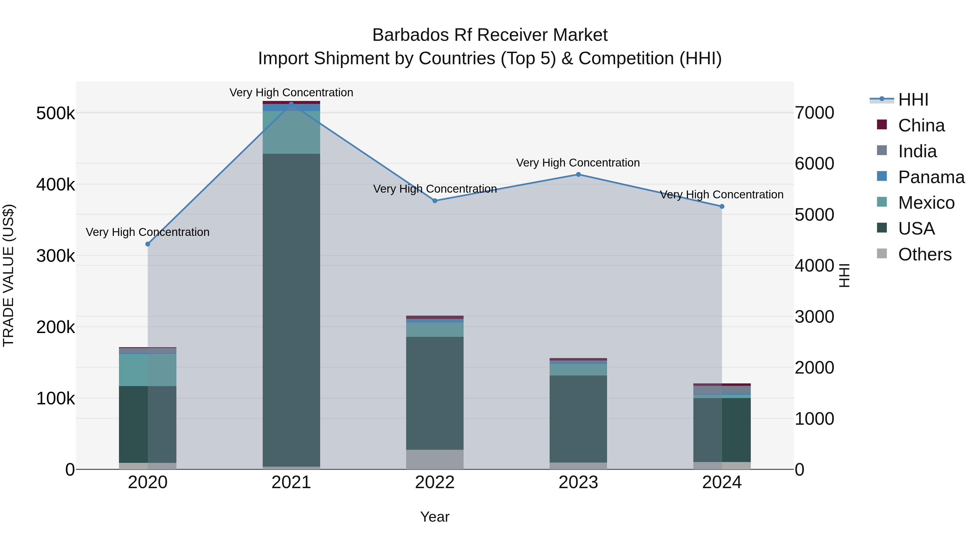Click the 'Very High Concentration' label above 2021

[291, 93]
